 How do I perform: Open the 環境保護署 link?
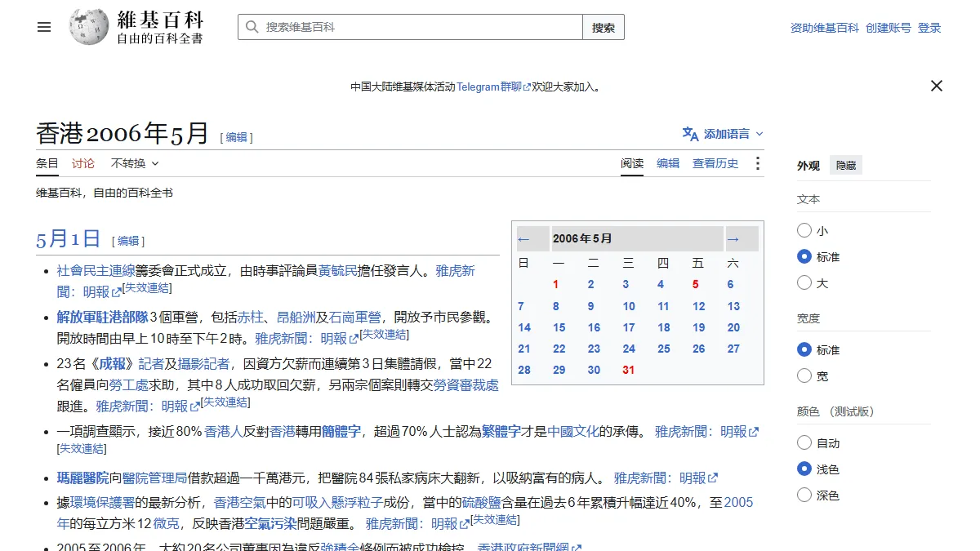(x=102, y=502)
